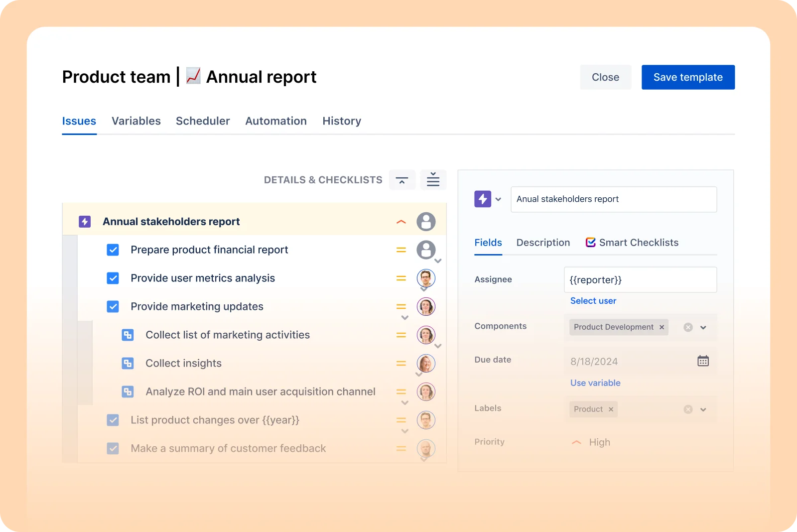Click the assignee avatar on Provide user metrics analysis
Viewport: 797px width, 532px height.
coord(426,278)
